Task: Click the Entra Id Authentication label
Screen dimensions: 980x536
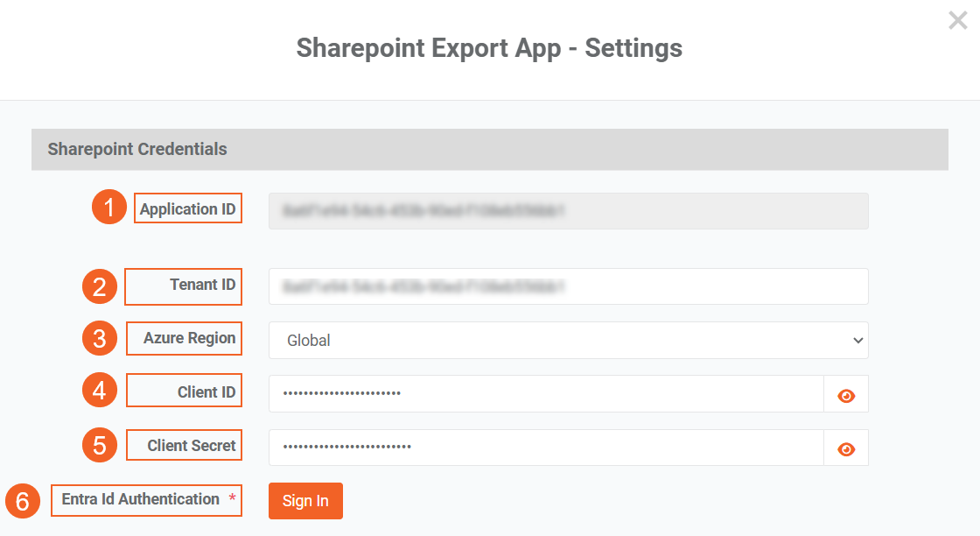Action: click(141, 499)
